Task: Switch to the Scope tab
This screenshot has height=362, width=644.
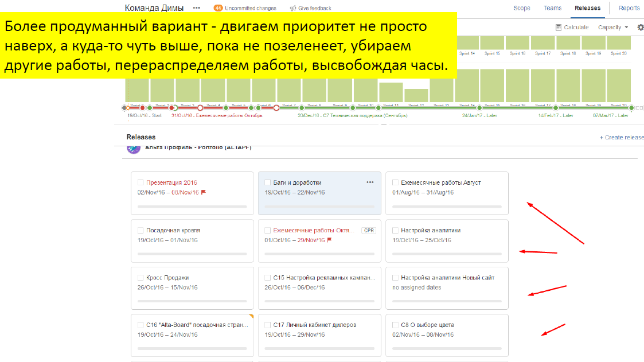Action: (522, 8)
